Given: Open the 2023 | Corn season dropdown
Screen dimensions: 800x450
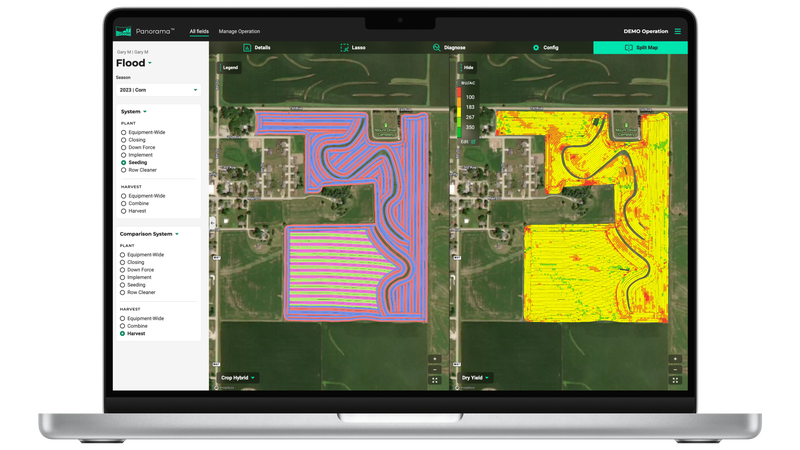Looking at the screenshot, I should click(158, 90).
